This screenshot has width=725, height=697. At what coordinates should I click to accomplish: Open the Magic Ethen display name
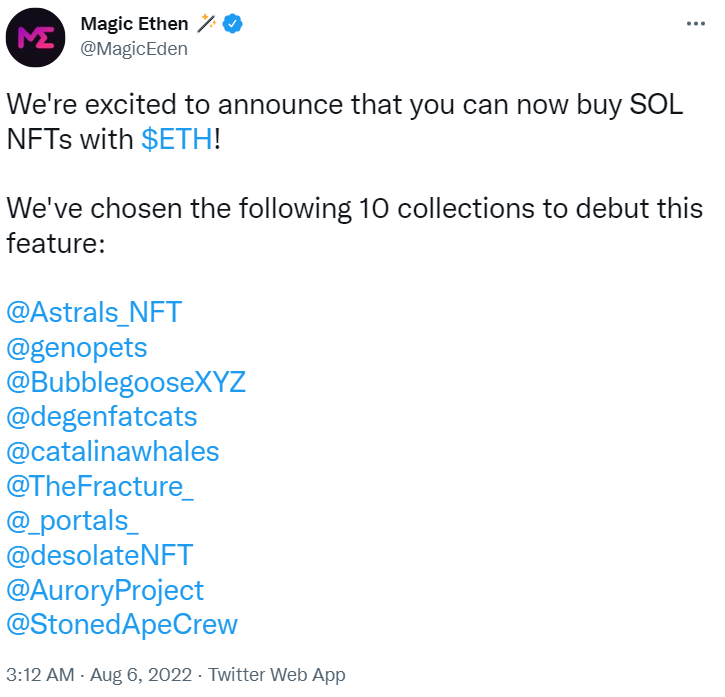[135, 24]
